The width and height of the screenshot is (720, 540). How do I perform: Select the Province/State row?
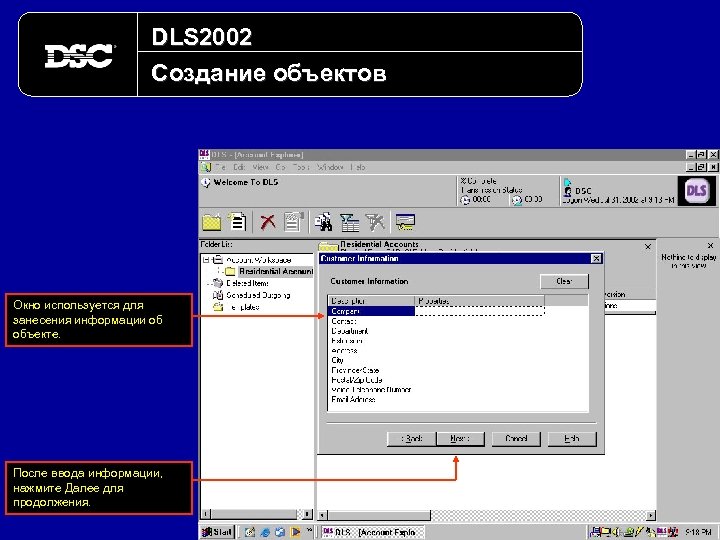point(355,370)
